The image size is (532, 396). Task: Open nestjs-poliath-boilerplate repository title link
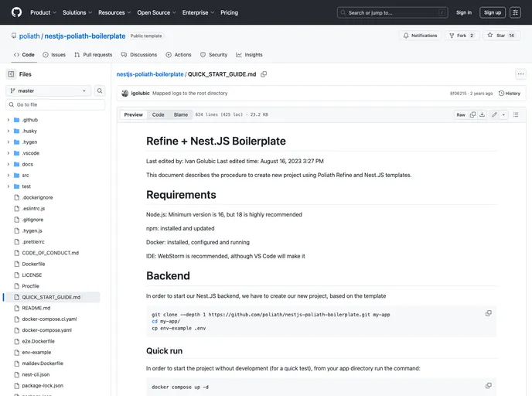pos(85,36)
